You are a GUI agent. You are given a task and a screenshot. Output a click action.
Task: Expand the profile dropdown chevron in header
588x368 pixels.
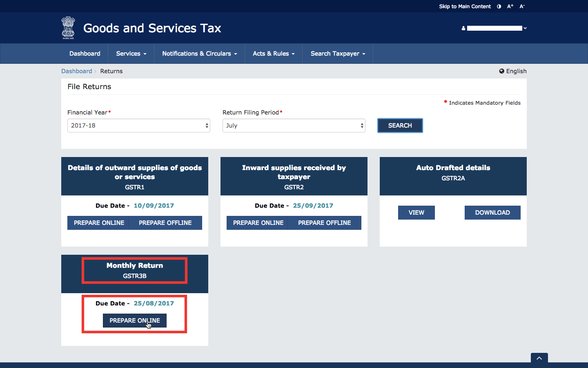(525, 28)
